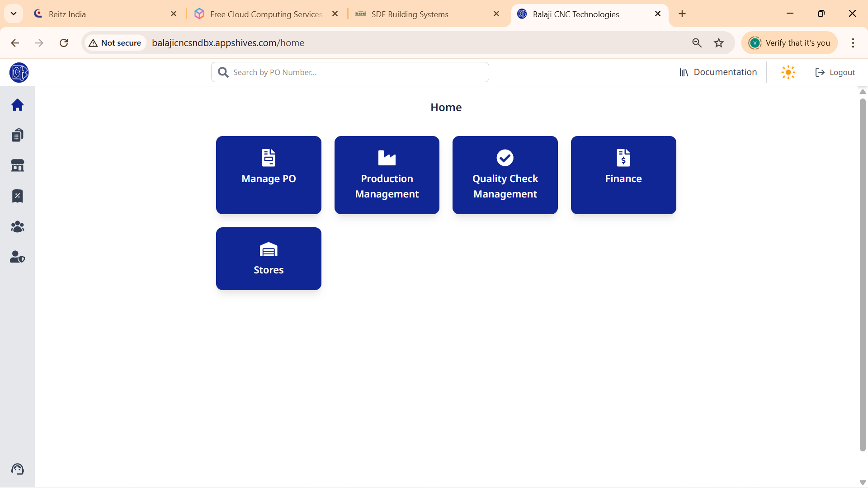The image size is (868, 488).
Task: Switch to the Reitz India tab
Action: [x=104, y=14]
